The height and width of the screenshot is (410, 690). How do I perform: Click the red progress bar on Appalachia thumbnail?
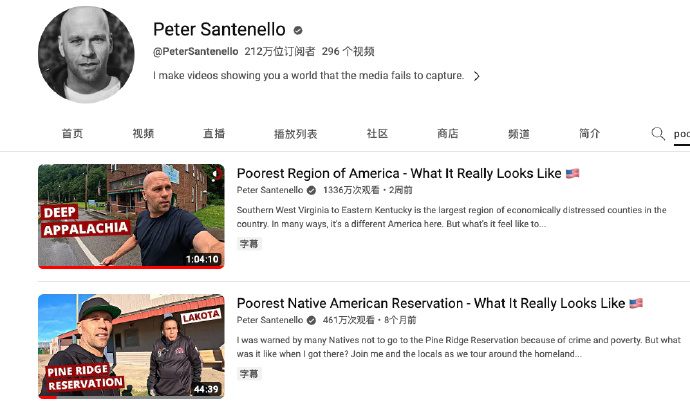[x=131, y=267]
